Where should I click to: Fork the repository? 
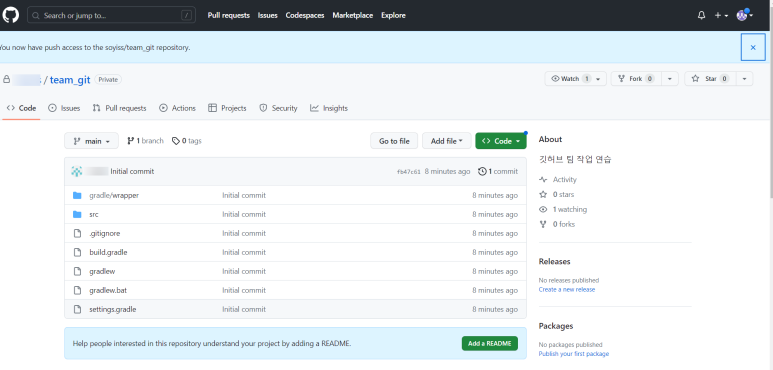tap(636, 79)
